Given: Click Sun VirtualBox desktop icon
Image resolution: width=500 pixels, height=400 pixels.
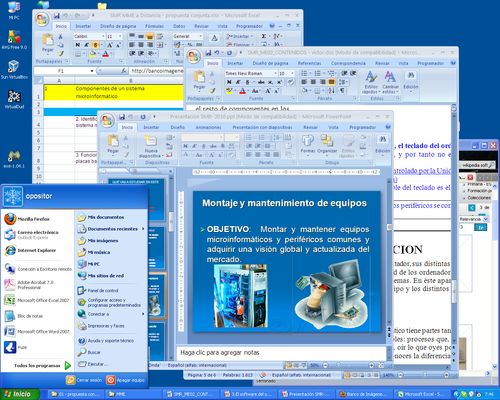Looking at the screenshot, I should [14, 69].
